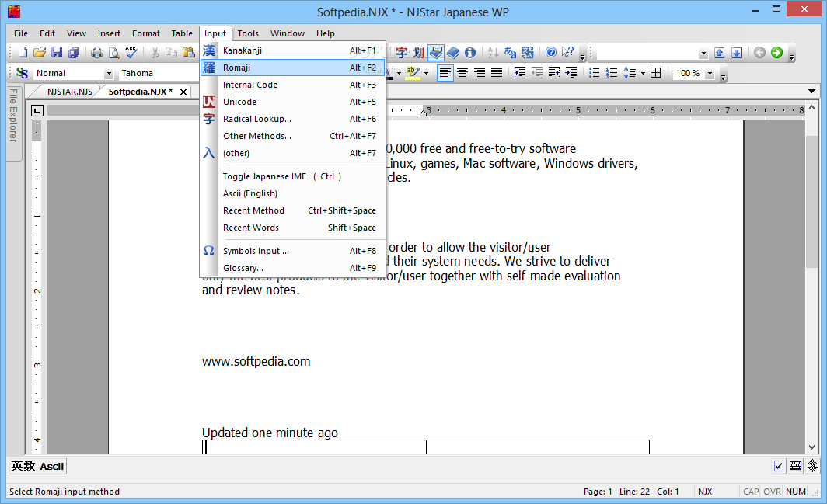Open Radical Lookup... menu entry

(x=293, y=119)
